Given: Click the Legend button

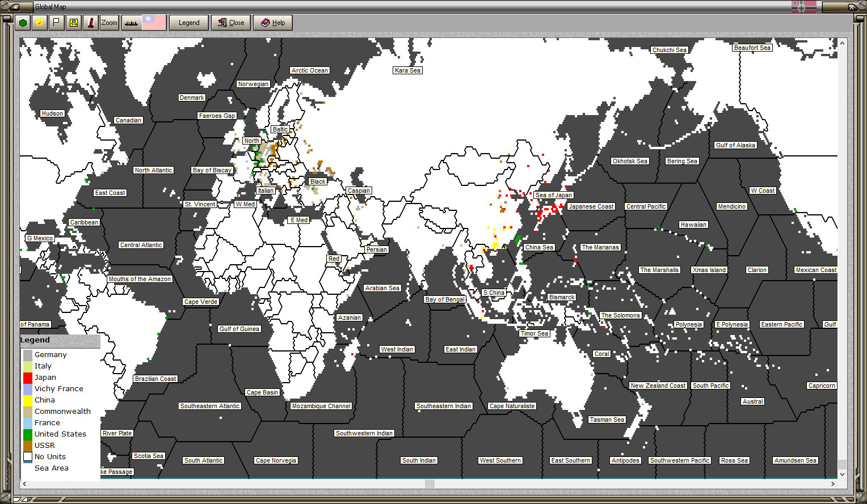Looking at the screenshot, I should 189,23.
